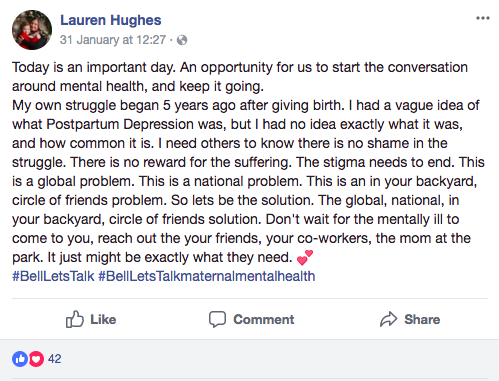This screenshot has width=499, height=381.
Task: Click the curved arrow Share icon
Action: [388, 319]
